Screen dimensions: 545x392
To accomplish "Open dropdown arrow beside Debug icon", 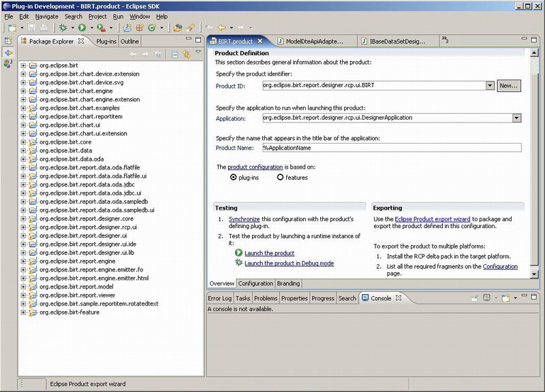I will (72, 28).
